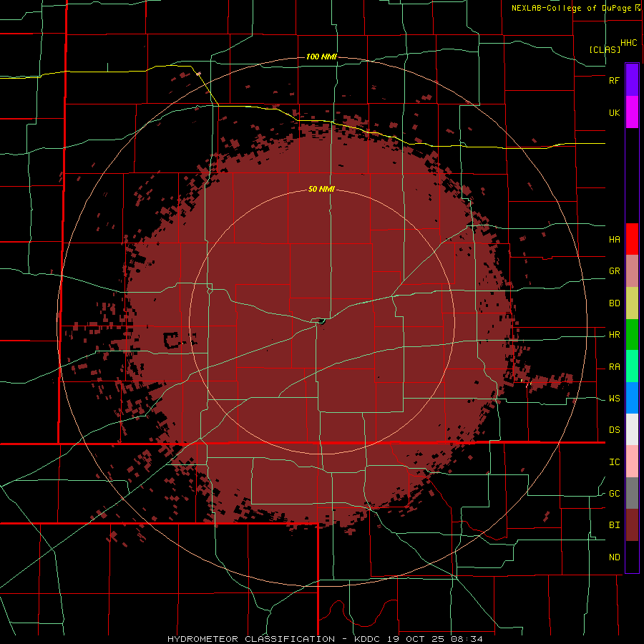
Task: Click the 100 NMI range ring label
Action: click(x=321, y=57)
